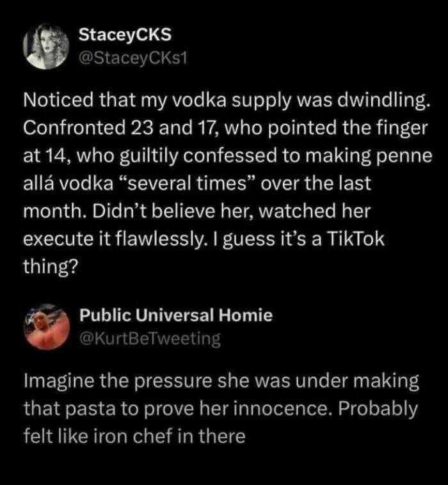Click Public Universal Homie's profile avatar
448x485 pixels.
click(x=46, y=326)
